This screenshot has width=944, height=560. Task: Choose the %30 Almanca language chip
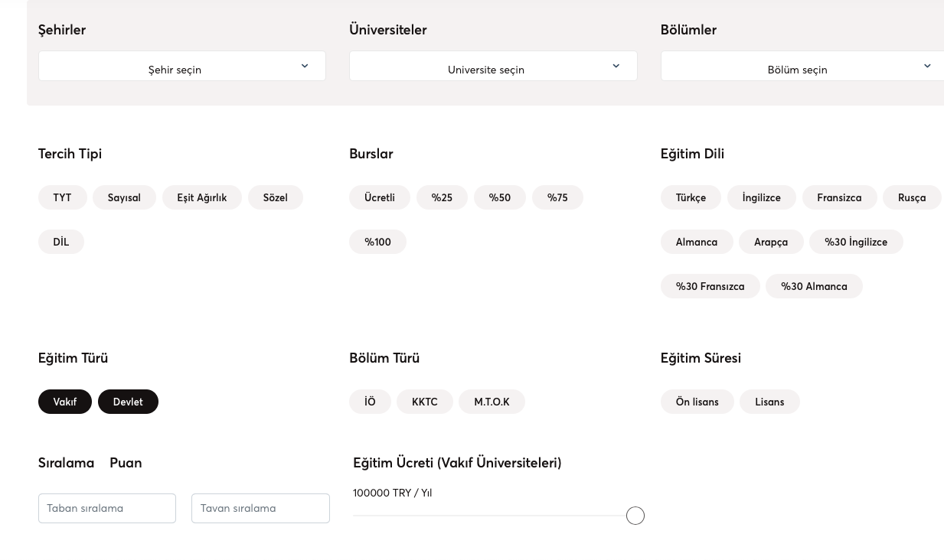(813, 286)
